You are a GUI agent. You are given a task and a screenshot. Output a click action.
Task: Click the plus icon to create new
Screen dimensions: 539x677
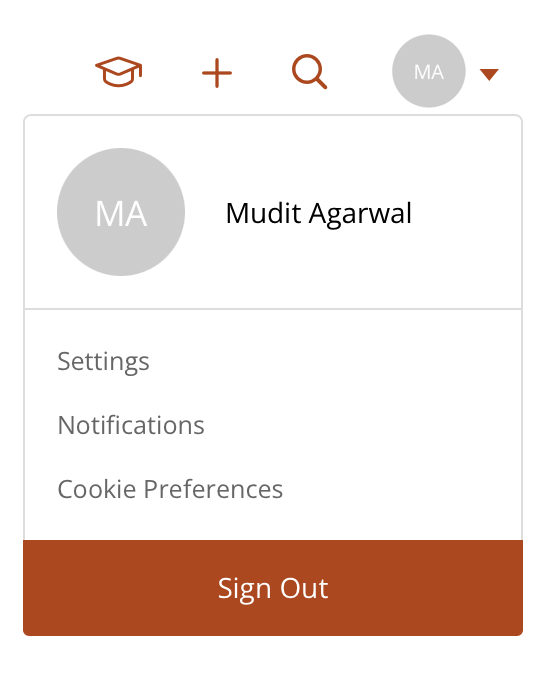(x=217, y=73)
